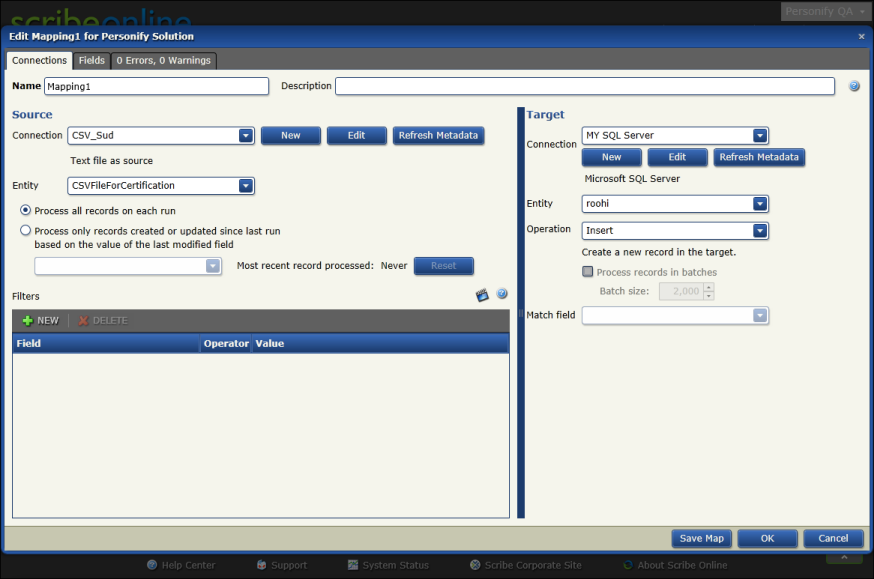
Task: Refresh Metadata for the Source connection
Action: coord(438,136)
